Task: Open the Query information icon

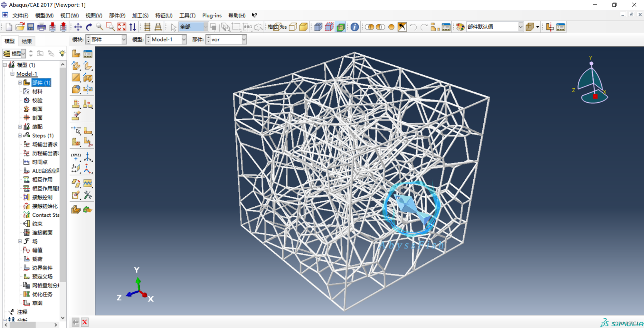Action: [355, 27]
